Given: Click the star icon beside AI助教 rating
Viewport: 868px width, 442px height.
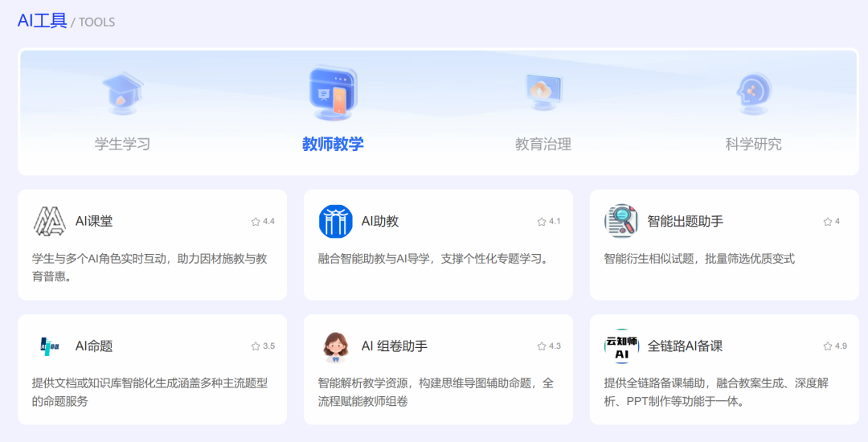Looking at the screenshot, I should pos(542,222).
